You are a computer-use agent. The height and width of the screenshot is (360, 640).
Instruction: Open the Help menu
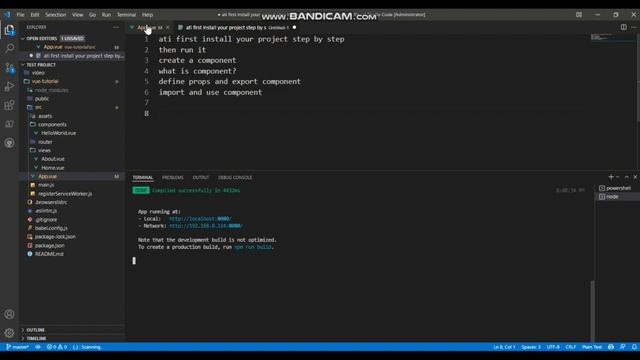point(147,15)
